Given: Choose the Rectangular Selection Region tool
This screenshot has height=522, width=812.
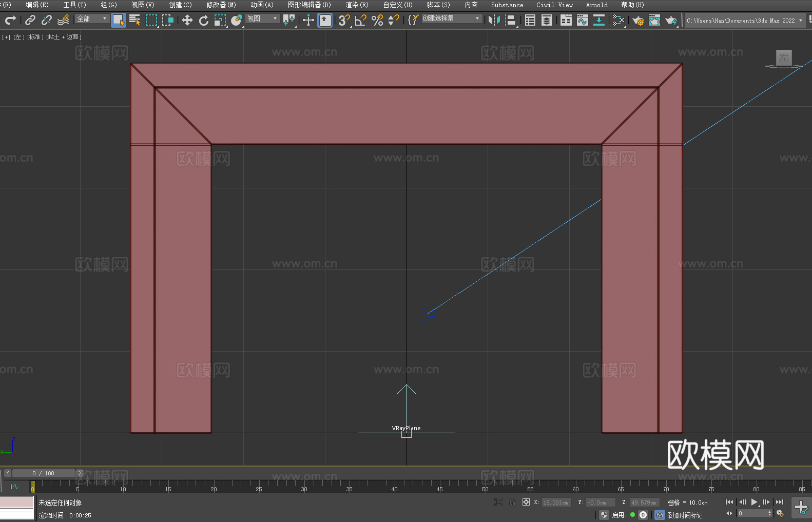Looking at the screenshot, I should (x=151, y=20).
